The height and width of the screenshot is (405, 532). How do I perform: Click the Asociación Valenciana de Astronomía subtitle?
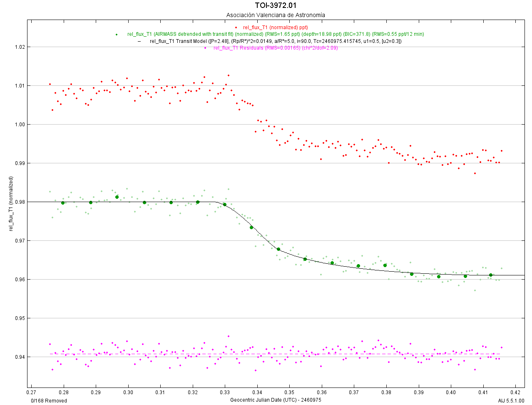pos(276,15)
